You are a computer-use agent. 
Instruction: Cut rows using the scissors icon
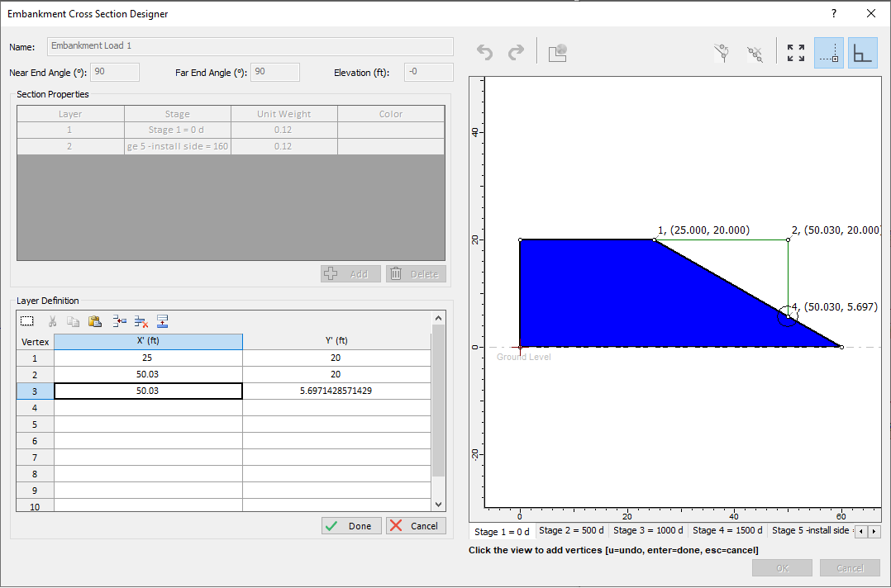point(52,320)
